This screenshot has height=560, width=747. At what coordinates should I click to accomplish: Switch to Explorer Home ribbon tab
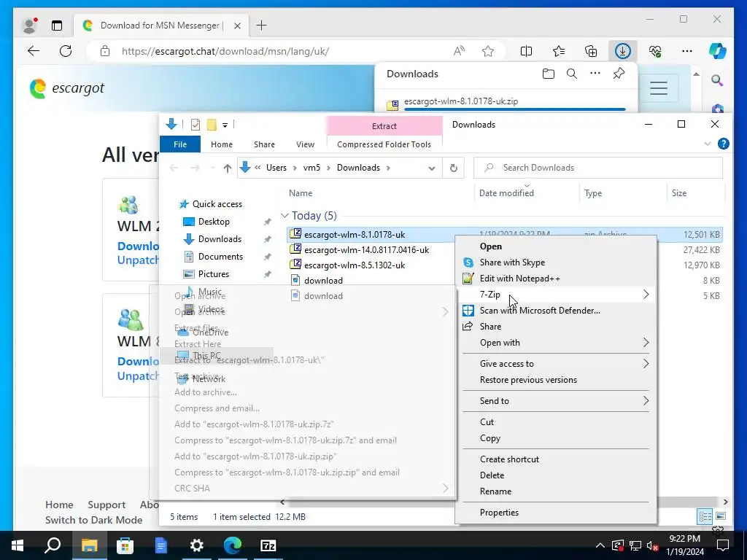pyautogui.click(x=222, y=144)
